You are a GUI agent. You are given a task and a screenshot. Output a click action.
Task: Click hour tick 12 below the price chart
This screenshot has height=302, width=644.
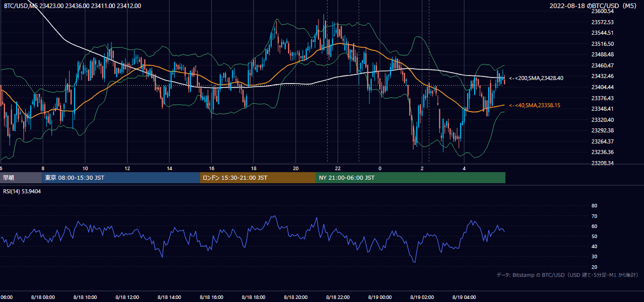pos(127,168)
